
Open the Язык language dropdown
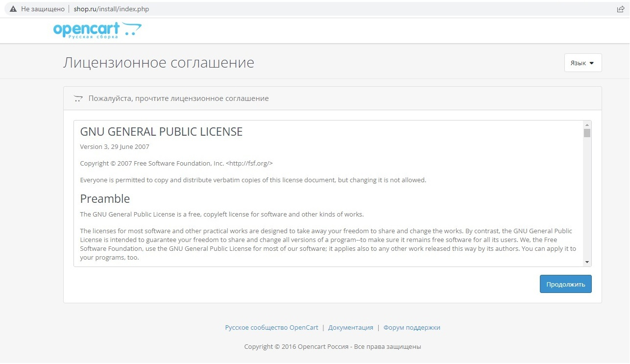coord(582,63)
